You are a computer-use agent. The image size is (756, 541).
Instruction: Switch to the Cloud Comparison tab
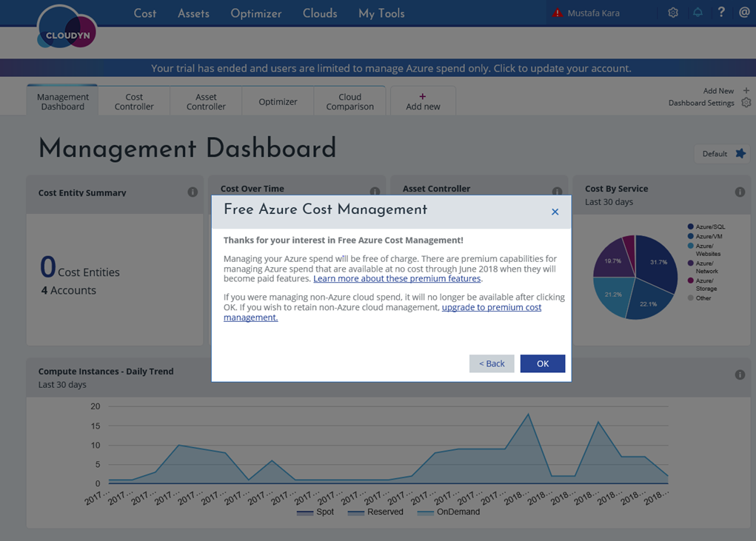point(349,101)
